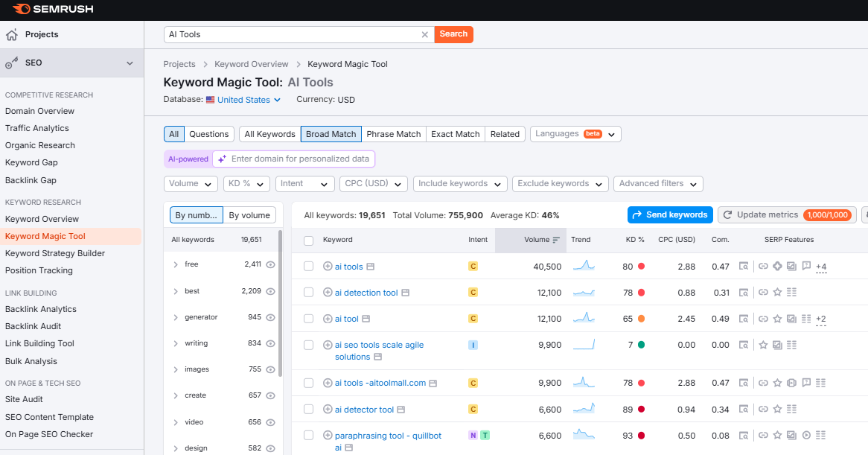Open the Languages beta dropdown
This screenshot has width=868, height=455.
575,134
